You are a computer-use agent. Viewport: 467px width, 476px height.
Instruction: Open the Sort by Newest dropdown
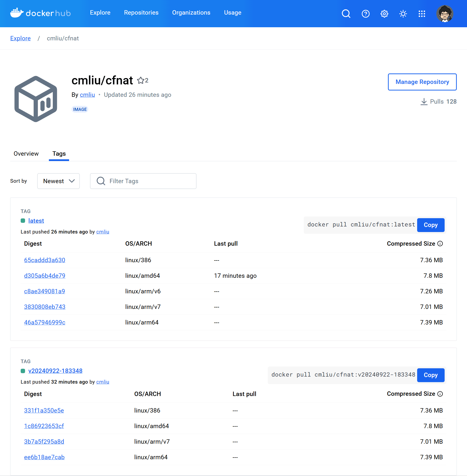click(58, 181)
